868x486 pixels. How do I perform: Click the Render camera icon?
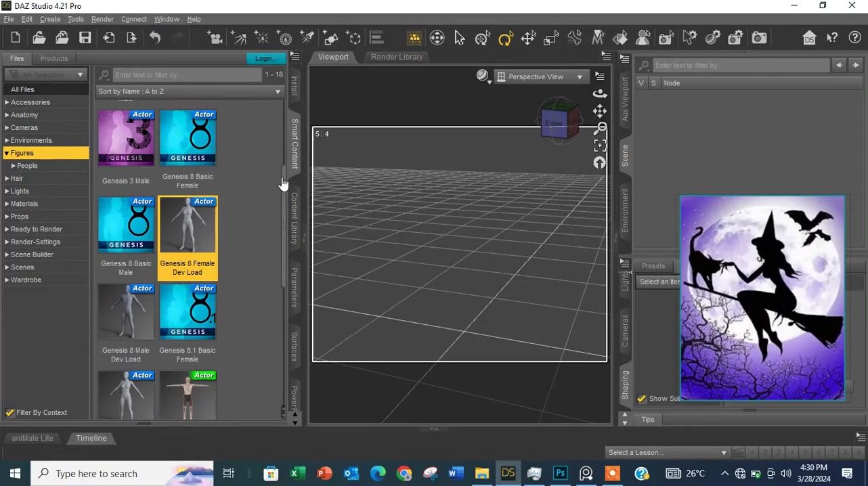click(759, 38)
